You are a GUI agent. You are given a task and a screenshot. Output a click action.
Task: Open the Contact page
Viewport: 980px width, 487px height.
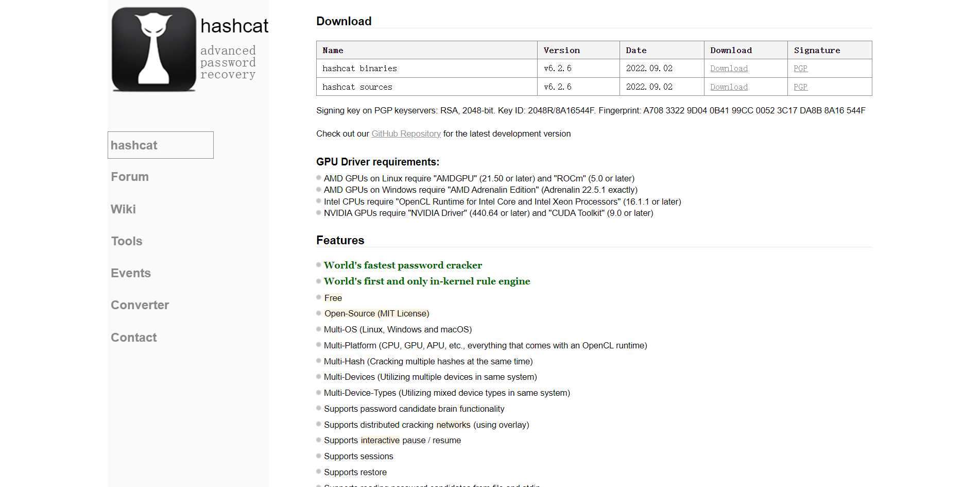click(133, 338)
